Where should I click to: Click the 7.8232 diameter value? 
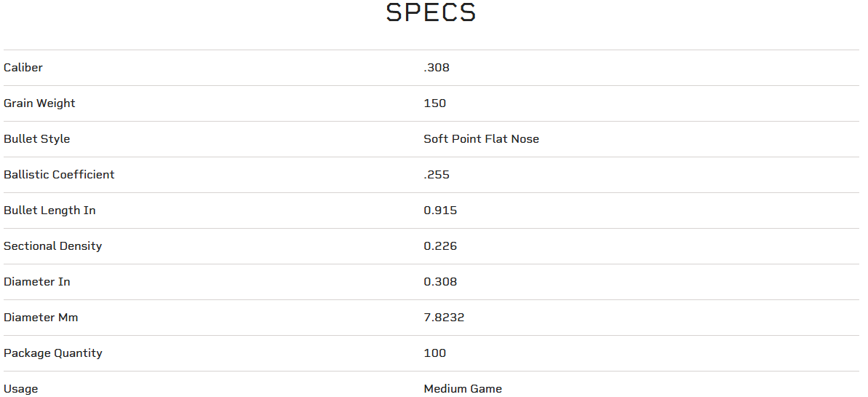coord(444,318)
